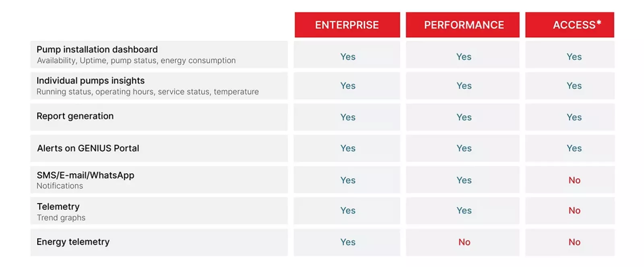Screen dimensions: 644x267
Task: Click the Pump installation dashboard row title
Action: [97, 49]
